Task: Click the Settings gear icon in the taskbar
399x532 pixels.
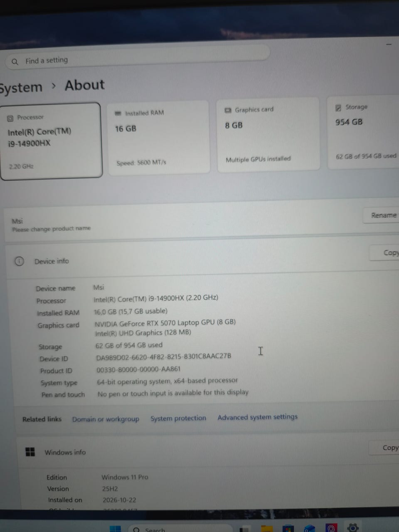Action: click(x=353, y=528)
